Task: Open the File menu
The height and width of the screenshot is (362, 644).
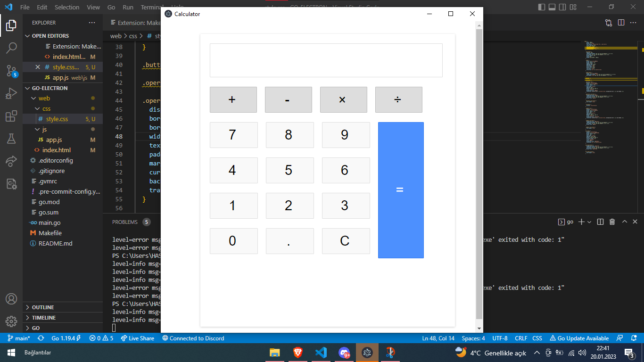Action: [x=25, y=7]
